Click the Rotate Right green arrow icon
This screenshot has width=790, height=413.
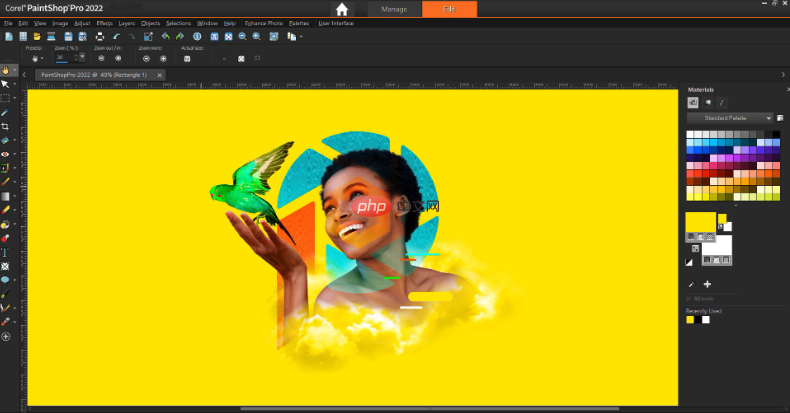pos(179,36)
